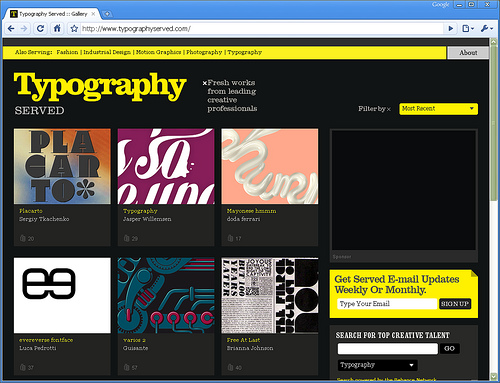Open the Mayonese hmmm thumbnail
Screen dimensions: 500x383
pos(270,166)
